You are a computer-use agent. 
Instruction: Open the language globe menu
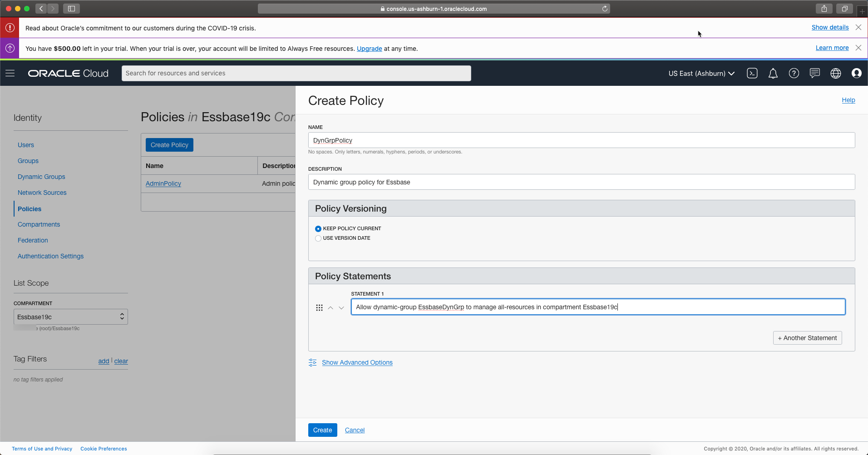pos(835,74)
